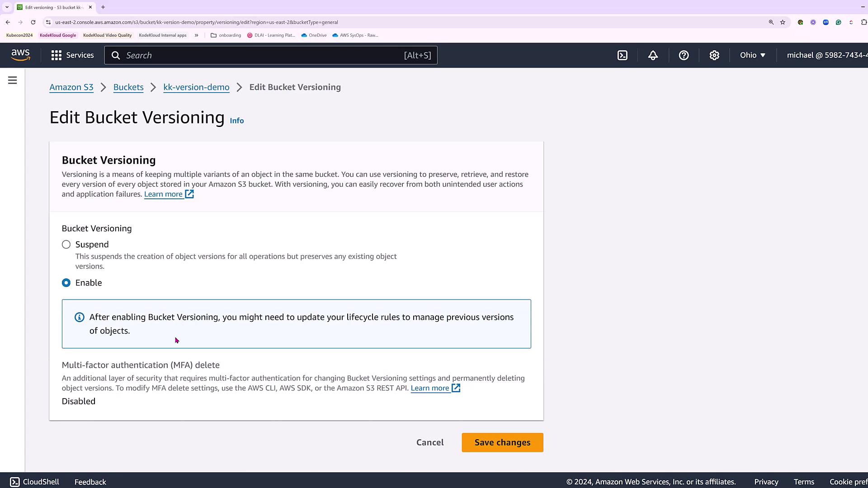Click the Save changes button
868x488 pixels.
point(502,442)
